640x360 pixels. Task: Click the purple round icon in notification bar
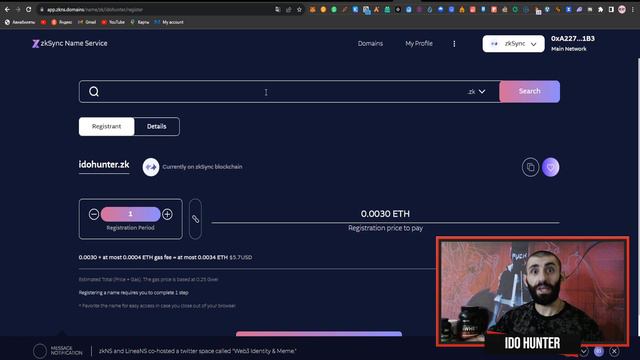coord(599,351)
